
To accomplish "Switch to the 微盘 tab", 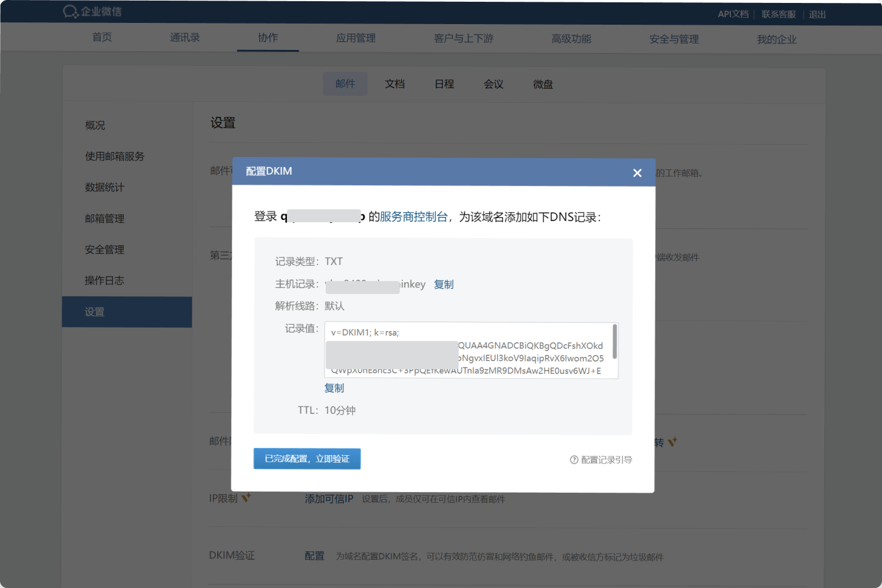I will (x=542, y=83).
